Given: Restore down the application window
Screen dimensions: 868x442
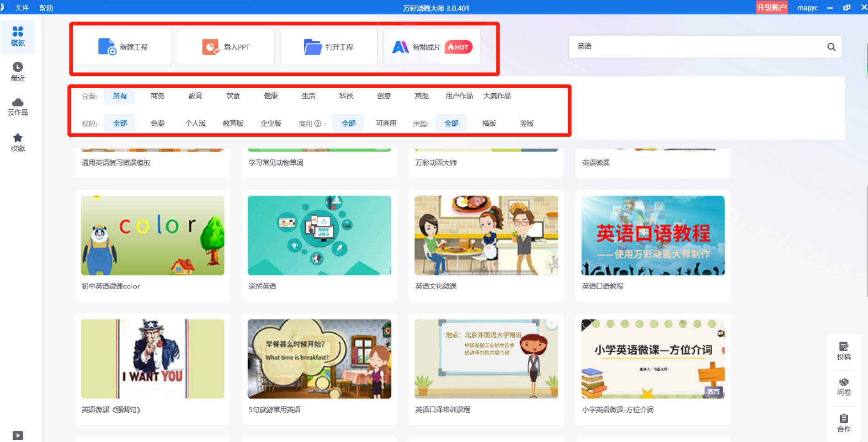Looking at the screenshot, I should 847,8.
